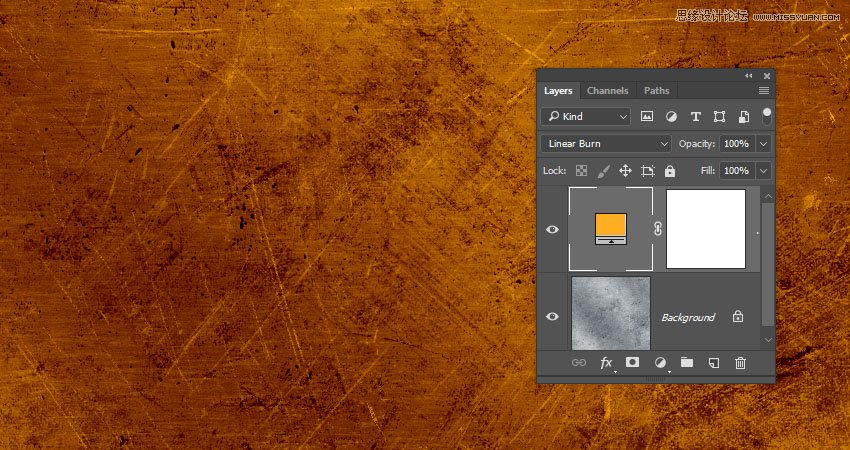The width and height of the screenshot is (850, 450).
Task: Select the white layer mask thumbnail
Action: pos(706,229)
